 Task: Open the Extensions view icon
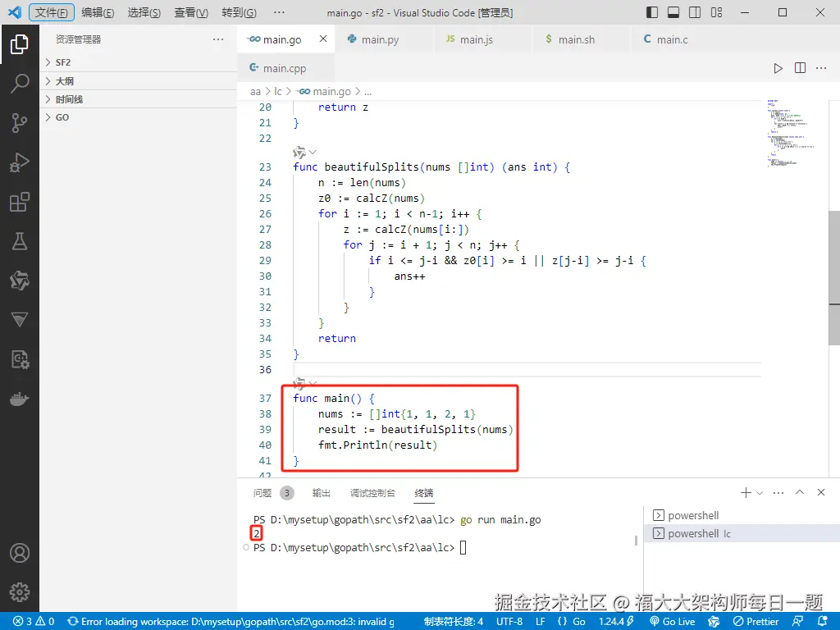tap(20, 202)
